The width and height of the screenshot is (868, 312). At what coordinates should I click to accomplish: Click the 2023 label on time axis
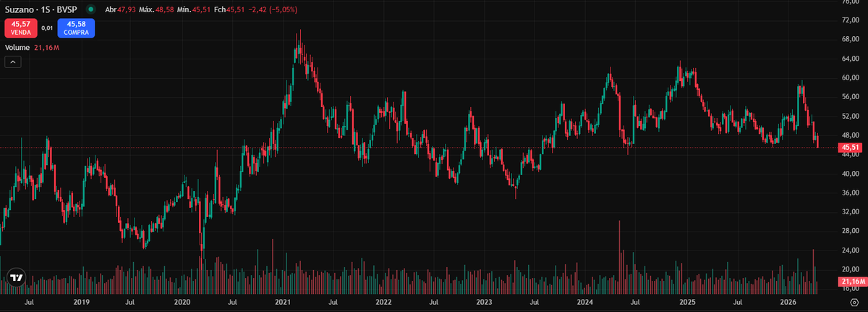click(x=485, y=301)
